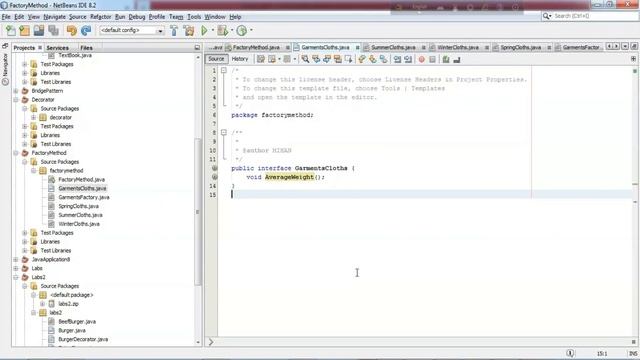Click the interface glyph beside line 12
The height and width of the screenshot is (360, 640).
pyautogui.click(x=214, y=168)
